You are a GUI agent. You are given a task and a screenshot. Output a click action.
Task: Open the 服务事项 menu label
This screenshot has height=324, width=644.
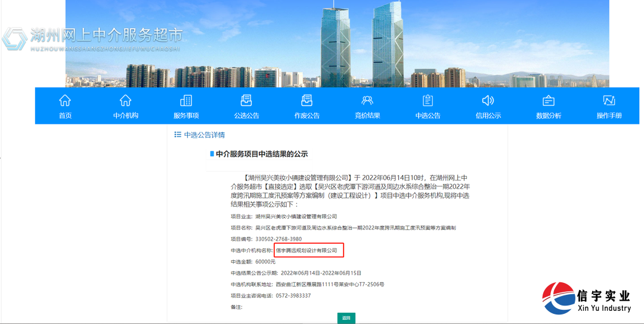pos(186,116)
